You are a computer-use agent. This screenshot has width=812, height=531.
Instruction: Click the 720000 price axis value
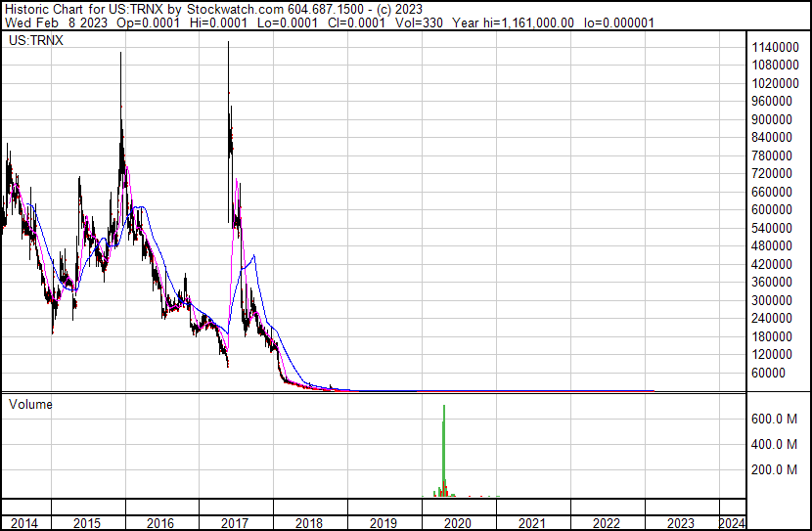tap(772, 173)
